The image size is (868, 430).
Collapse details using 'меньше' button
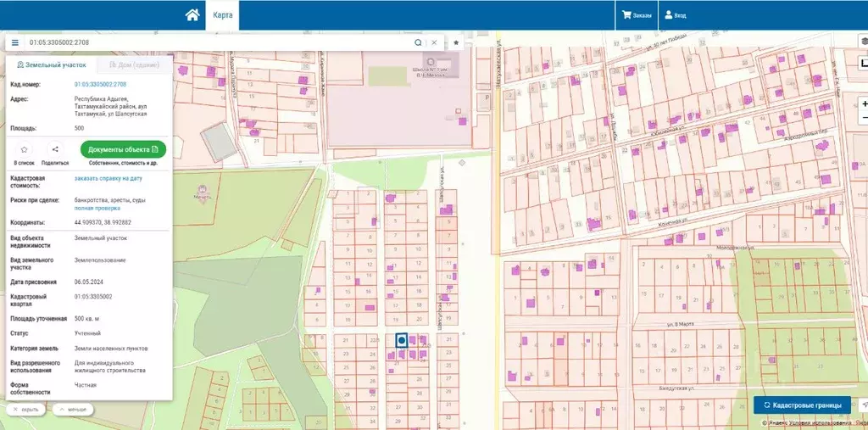72,409
